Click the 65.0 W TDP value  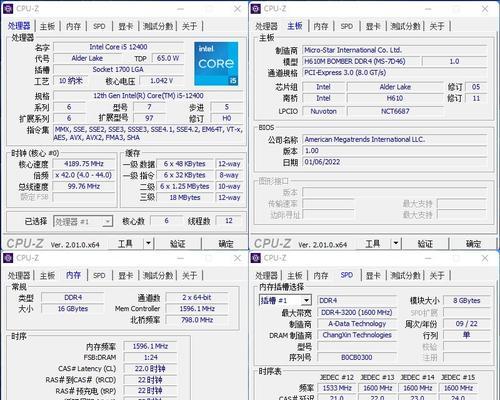(168, 58)
